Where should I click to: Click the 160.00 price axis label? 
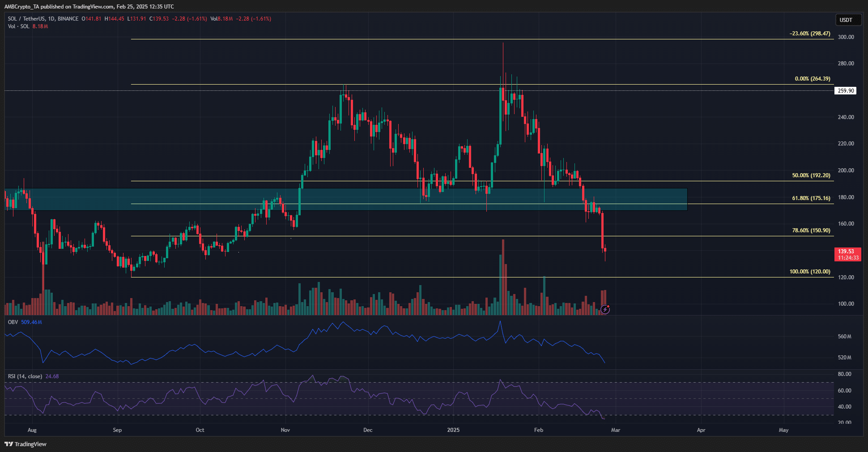pyautogui.click(x=846, y=224)
